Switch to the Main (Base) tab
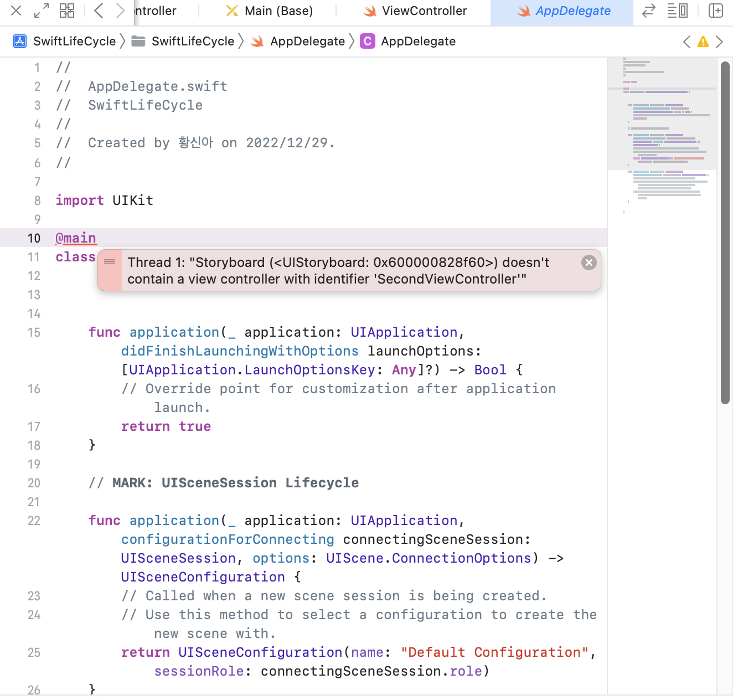Viewport: 733px width, 700px height. tap(270, 11)
